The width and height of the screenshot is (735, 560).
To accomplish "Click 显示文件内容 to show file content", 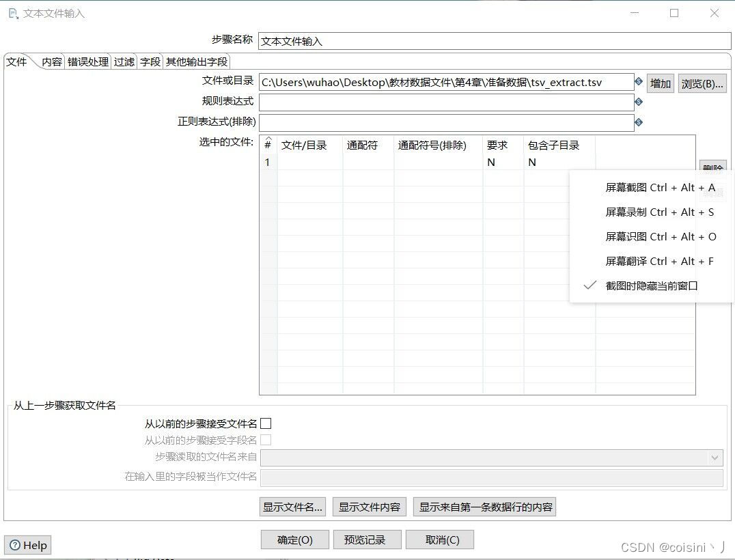I will (x=369, y=507).
